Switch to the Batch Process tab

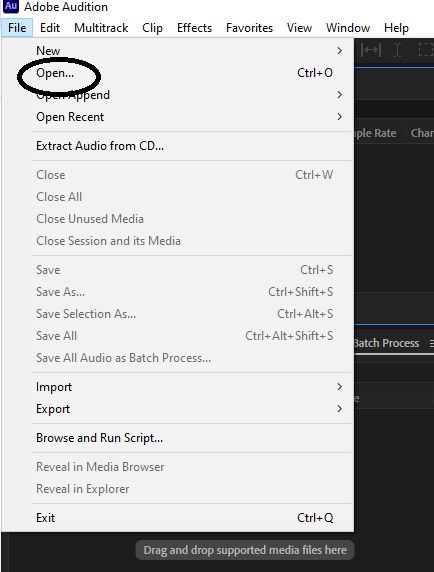(x=386, y=343)
